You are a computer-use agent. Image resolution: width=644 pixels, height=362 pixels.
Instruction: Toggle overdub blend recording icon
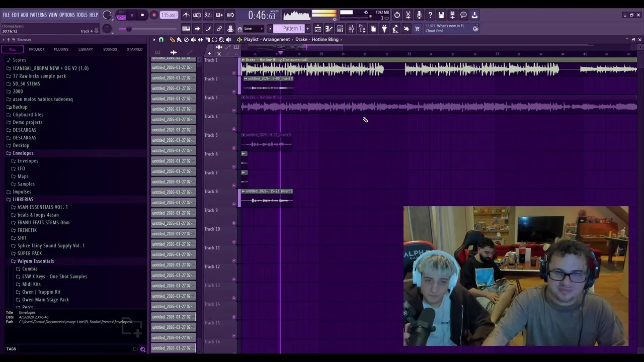tap(219, 15)
